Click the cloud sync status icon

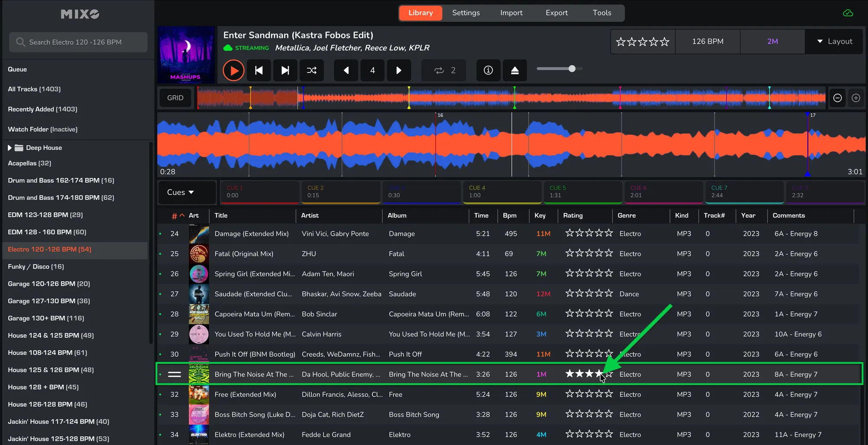(x=848, y=13)
